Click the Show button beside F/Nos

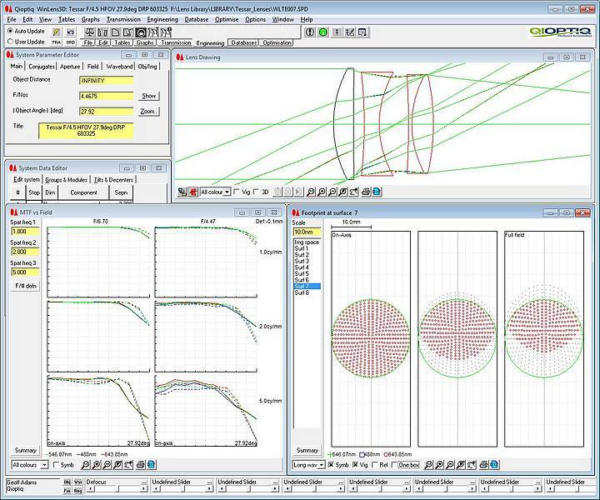pyautogui.click(x=149, y=96)
